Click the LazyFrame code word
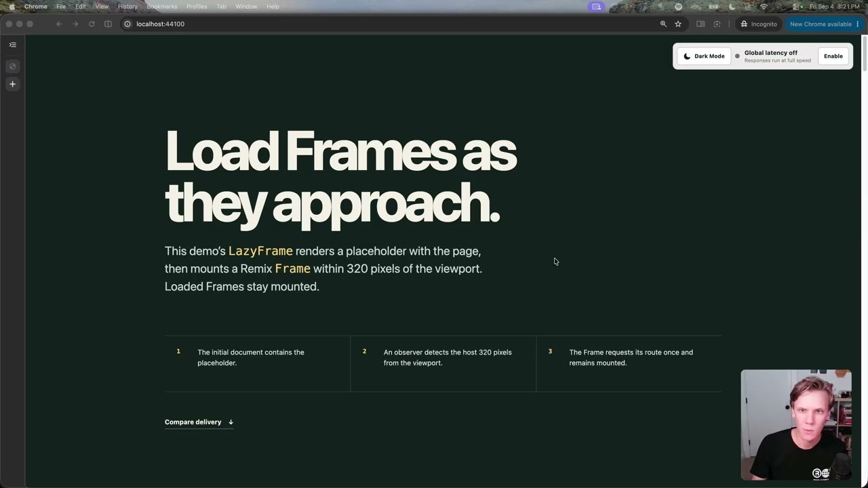 pyautogui.click(x=260, y=251)
